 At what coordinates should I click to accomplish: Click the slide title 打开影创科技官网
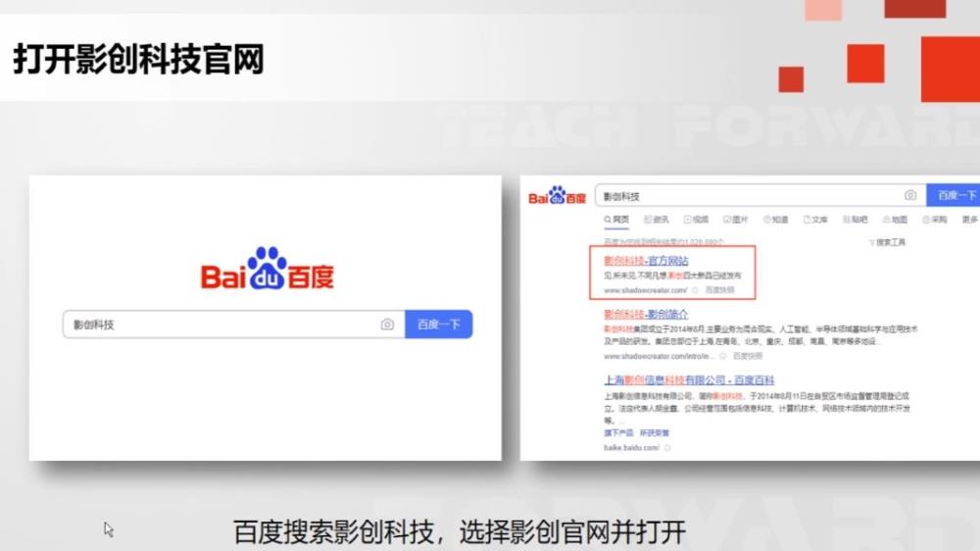[139, 60]
